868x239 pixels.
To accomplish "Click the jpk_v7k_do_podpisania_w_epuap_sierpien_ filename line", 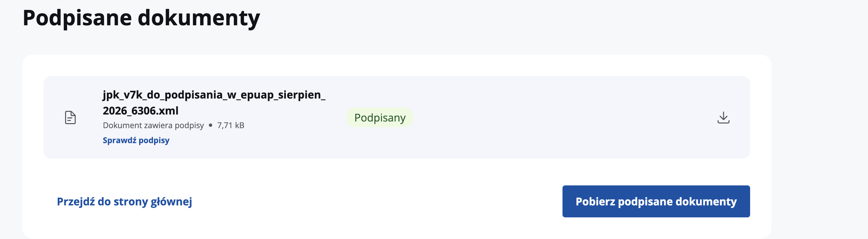I will (x=214, y=95).
